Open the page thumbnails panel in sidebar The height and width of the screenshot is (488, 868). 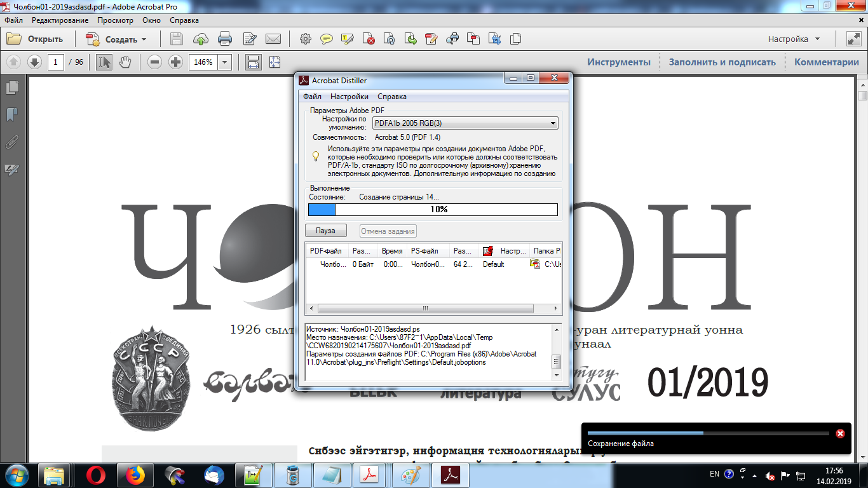pos(11,87)
